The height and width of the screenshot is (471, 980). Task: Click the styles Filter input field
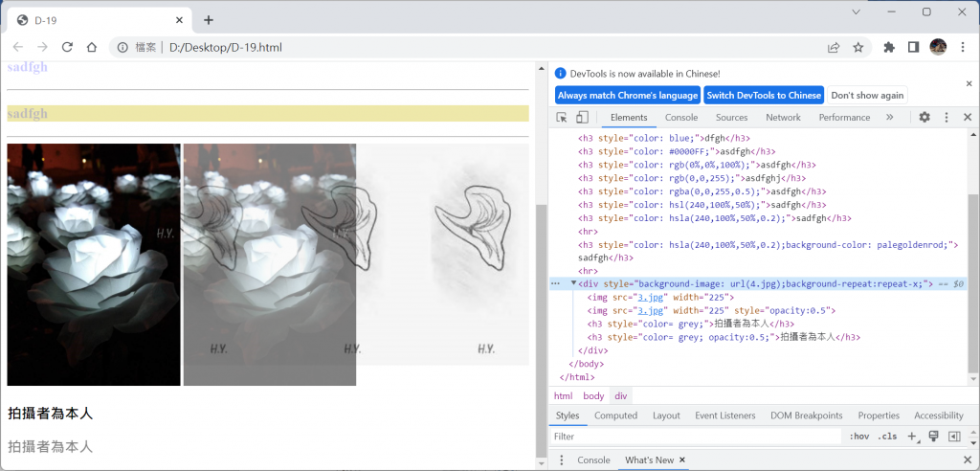pyautogui.click(x=697, y=436)
